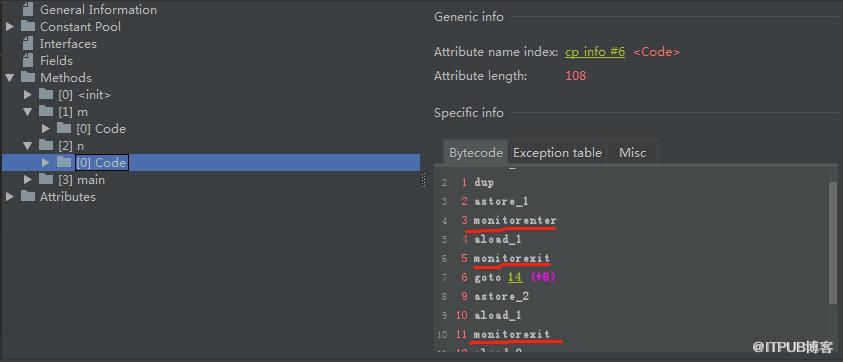Click aload_1 at offset 4
The height and width of the screenshot is (362, 843).
tap(498, 240)
